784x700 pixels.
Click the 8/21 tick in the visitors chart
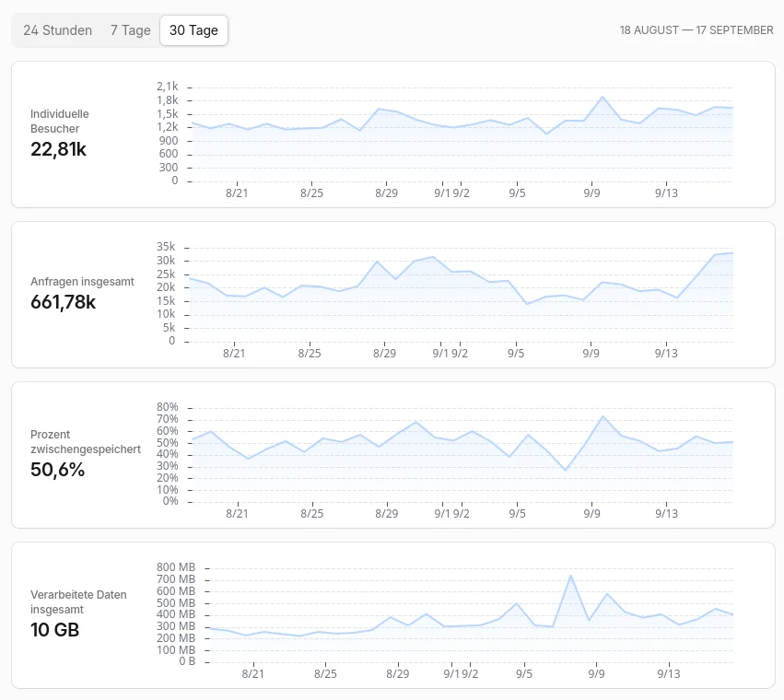[237, 193]
